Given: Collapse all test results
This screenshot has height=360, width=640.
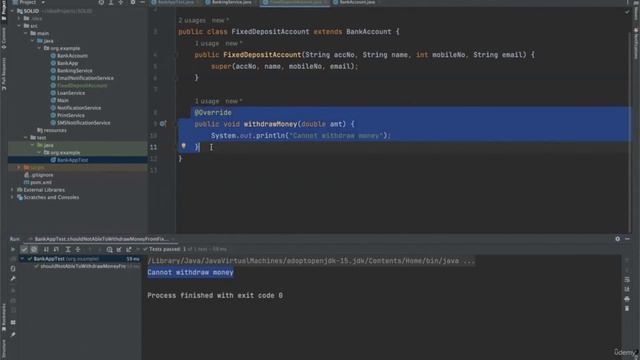Looking at the screenshot, I should tap(78, 249).
